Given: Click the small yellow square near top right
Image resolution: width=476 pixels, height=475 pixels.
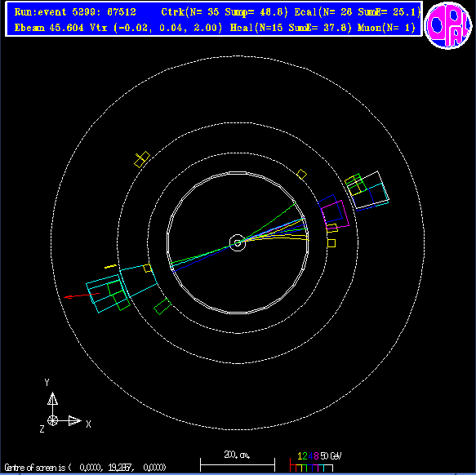Looking at the screenshot, I should coord(301,174).
